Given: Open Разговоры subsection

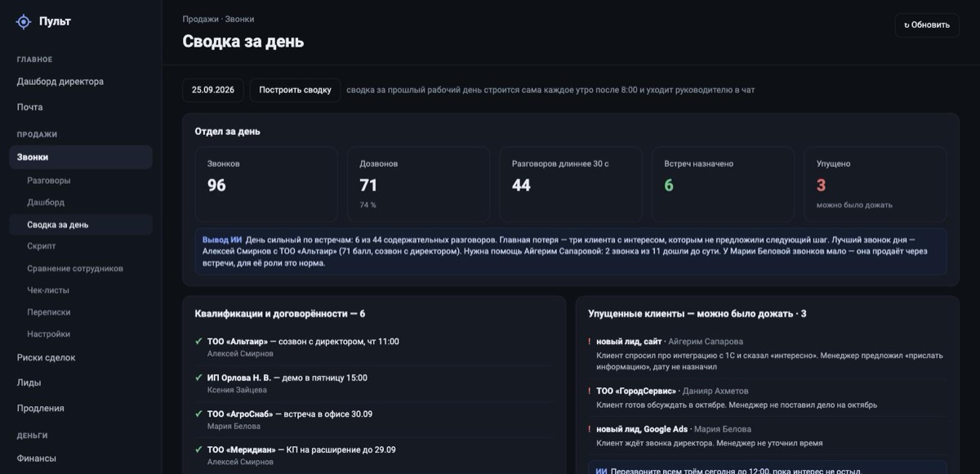Looking at the screenshot, I should pos(49,180).
